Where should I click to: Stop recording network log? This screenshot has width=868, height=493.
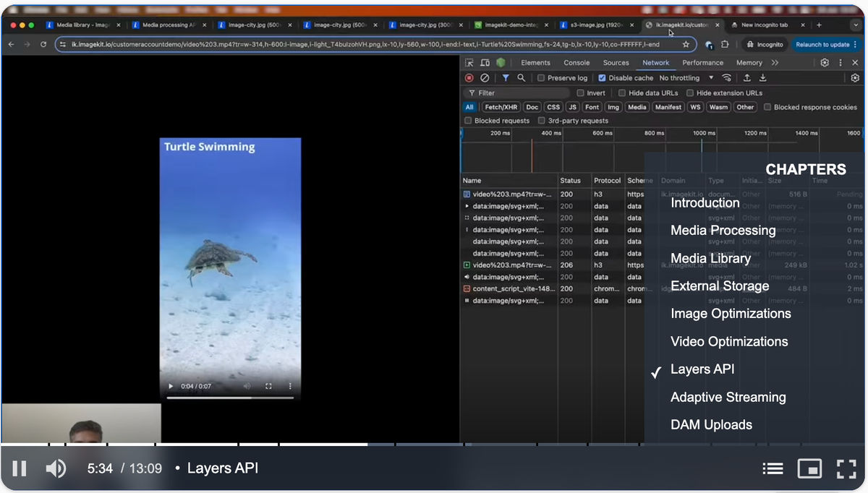[x=469, y=78]
